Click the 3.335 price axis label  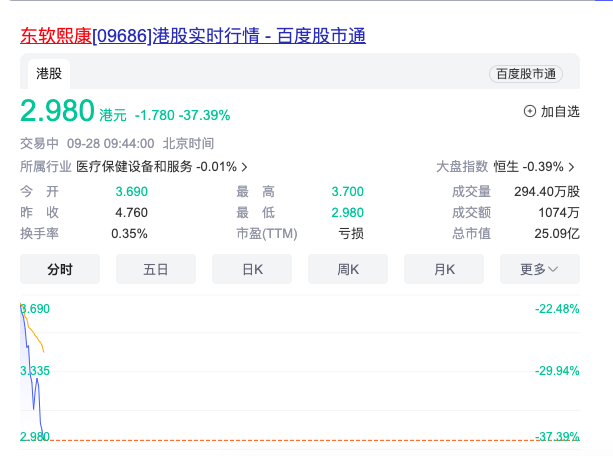point(35,371)
